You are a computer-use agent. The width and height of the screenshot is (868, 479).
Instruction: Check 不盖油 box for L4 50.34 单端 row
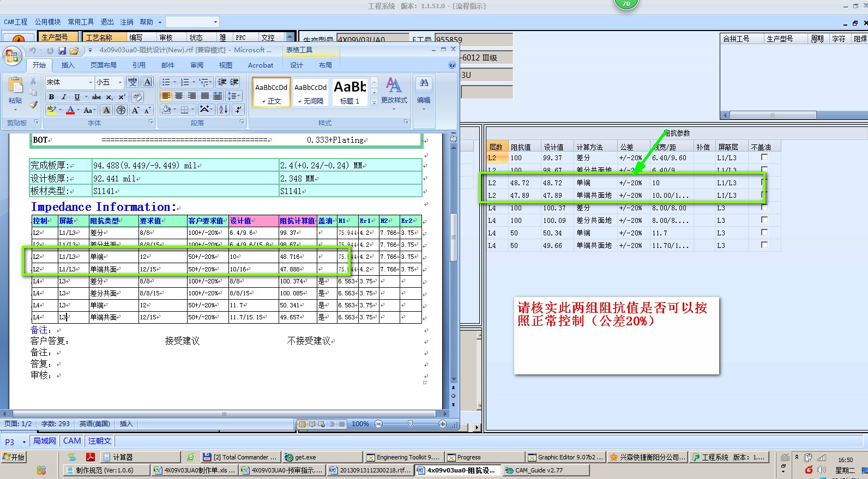click(764, 232)
